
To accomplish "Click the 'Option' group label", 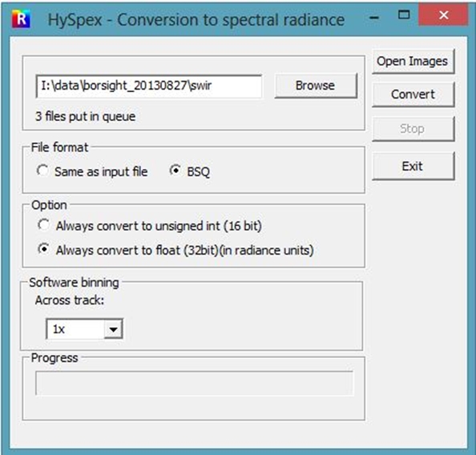I will (x=49, y=205).
